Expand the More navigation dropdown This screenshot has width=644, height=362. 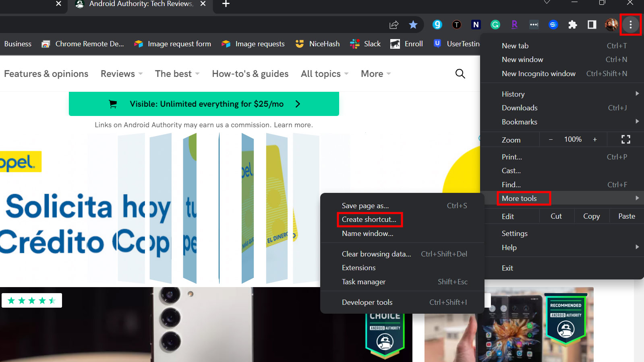[376, 74]
